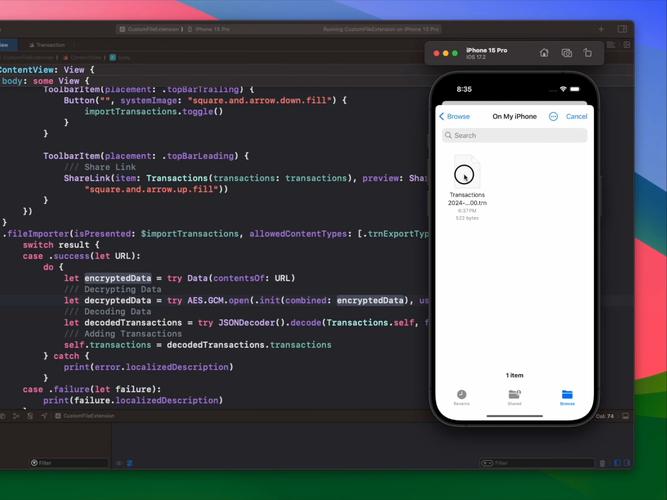The image size is (667, 500).
Task: Click the Search field in file picker
Action: pos(514,135)
